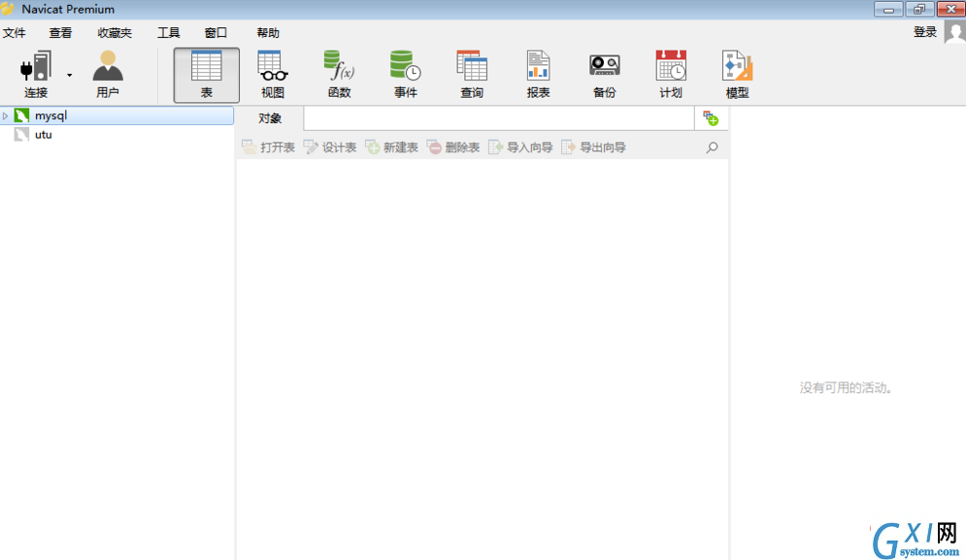
Task: Open the Query (查询) objects
Action: [x=472, y=75]
